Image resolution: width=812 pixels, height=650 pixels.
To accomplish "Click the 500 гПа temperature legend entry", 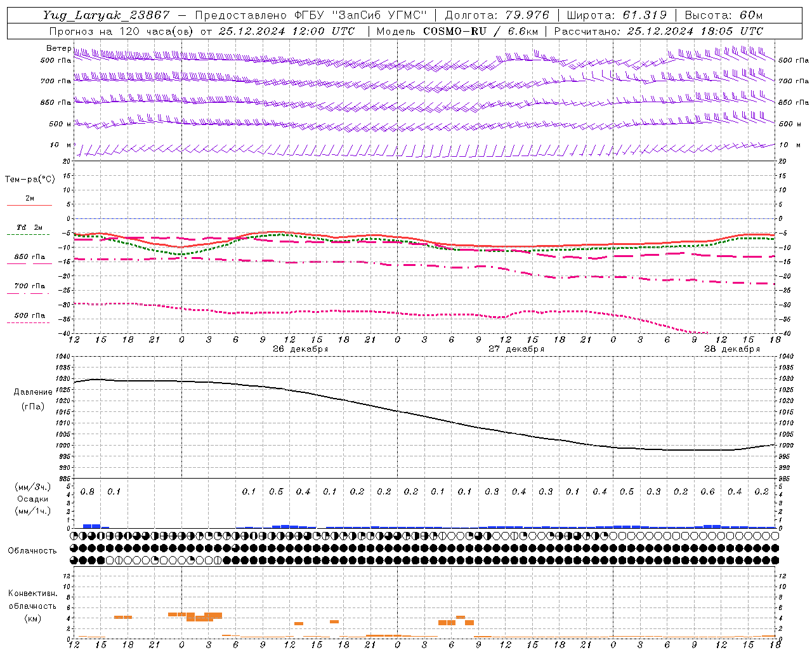I will pyautogui.click(x=30, y=315).
